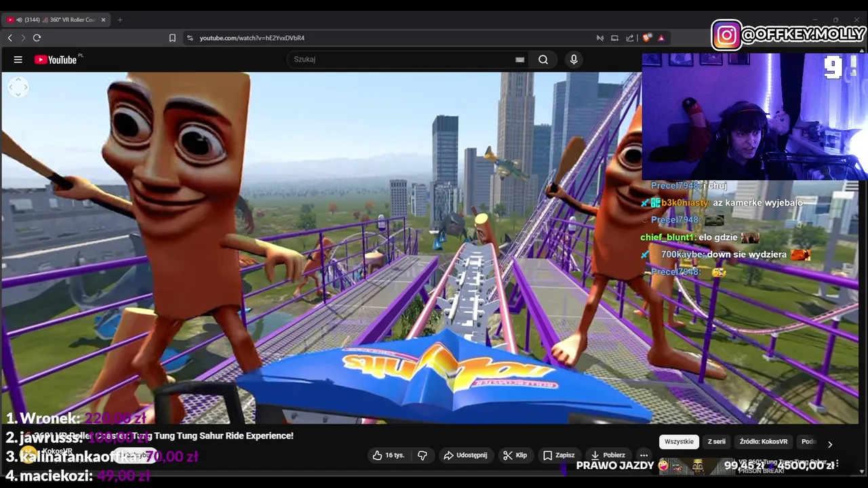This screenshot has width=868, height=488.
Task: Reload the YouTube page
Action: pos(37,38)
